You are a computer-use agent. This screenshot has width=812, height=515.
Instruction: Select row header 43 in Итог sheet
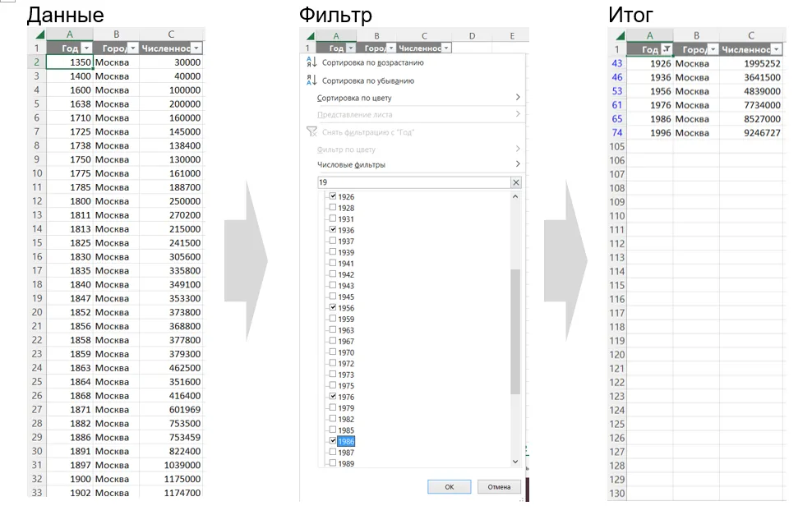616,63
